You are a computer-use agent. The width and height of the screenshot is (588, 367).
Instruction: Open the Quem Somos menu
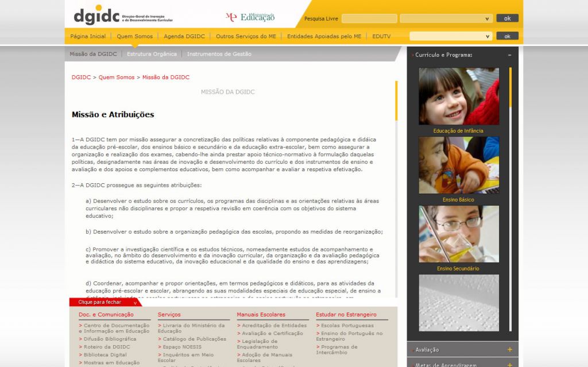[x=135, y=36]
